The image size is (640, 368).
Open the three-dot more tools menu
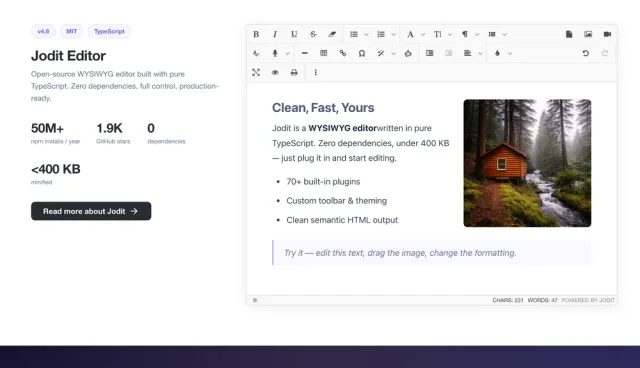tap(316, 73)
